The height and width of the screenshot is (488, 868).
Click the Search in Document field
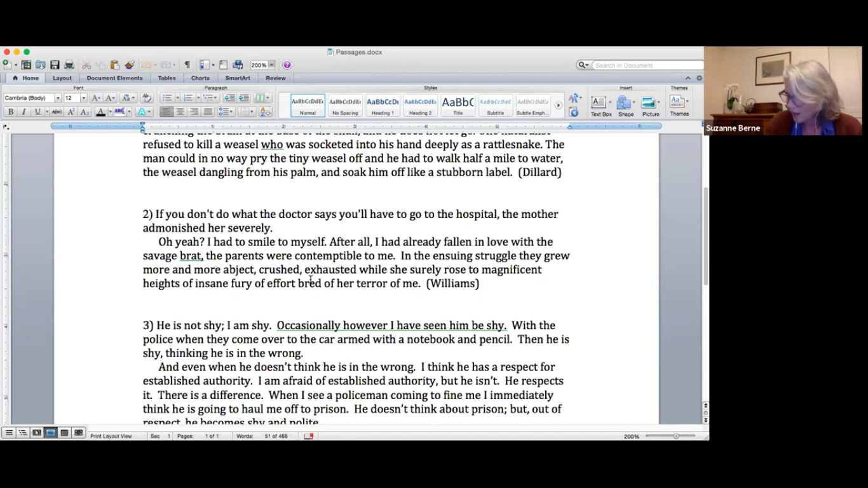pos(647,65)
